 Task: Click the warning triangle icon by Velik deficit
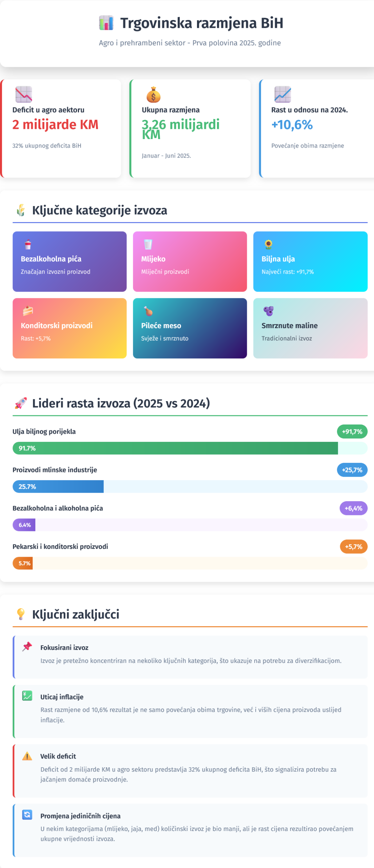pos(27,756)
